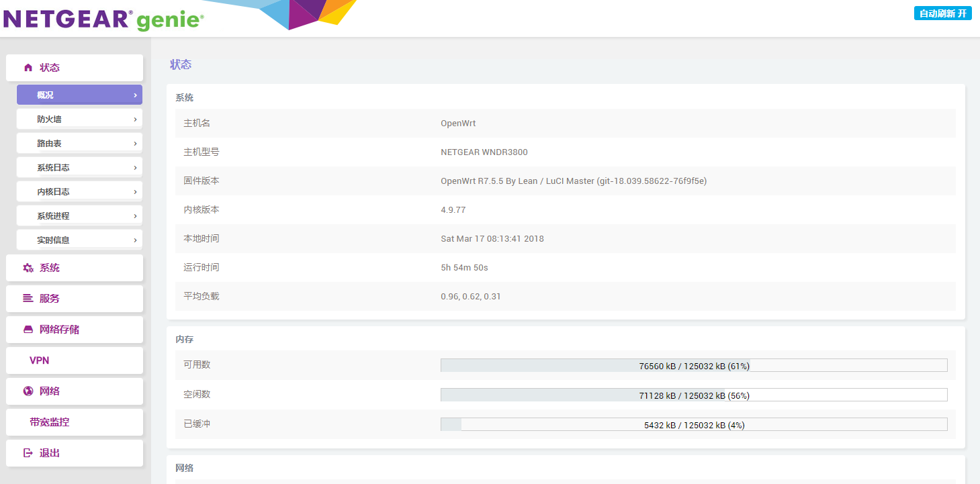Viewport: 980px width, 484px height.
Task: Click the NETGEAR genie logo
Action: [x=103, y=19]
